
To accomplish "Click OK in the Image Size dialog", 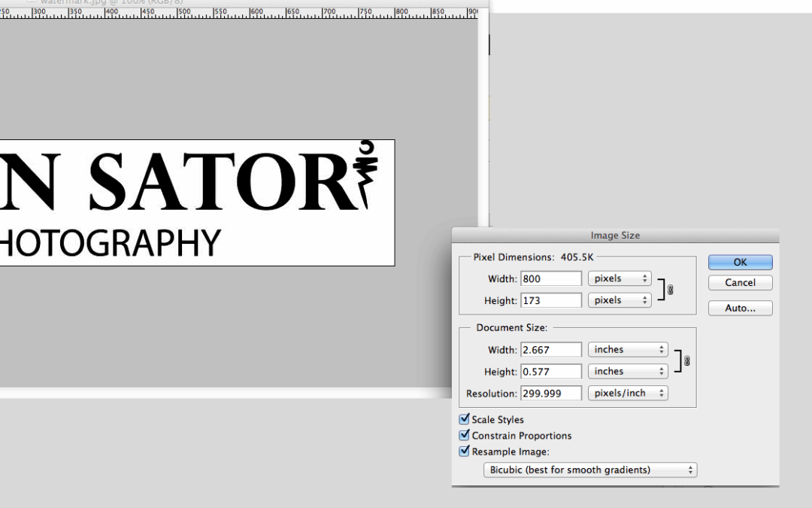I will tap(740, 263).
